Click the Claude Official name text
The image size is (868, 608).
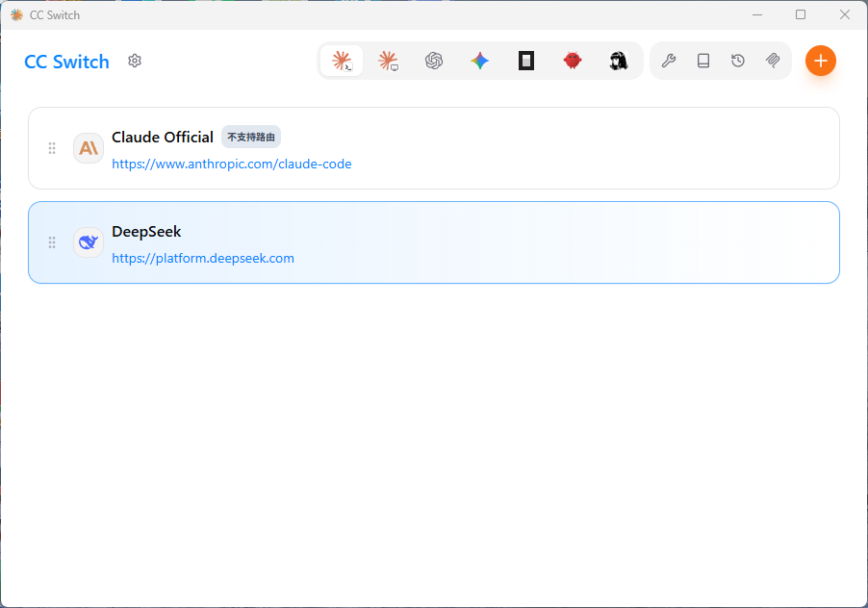[163, 137]
